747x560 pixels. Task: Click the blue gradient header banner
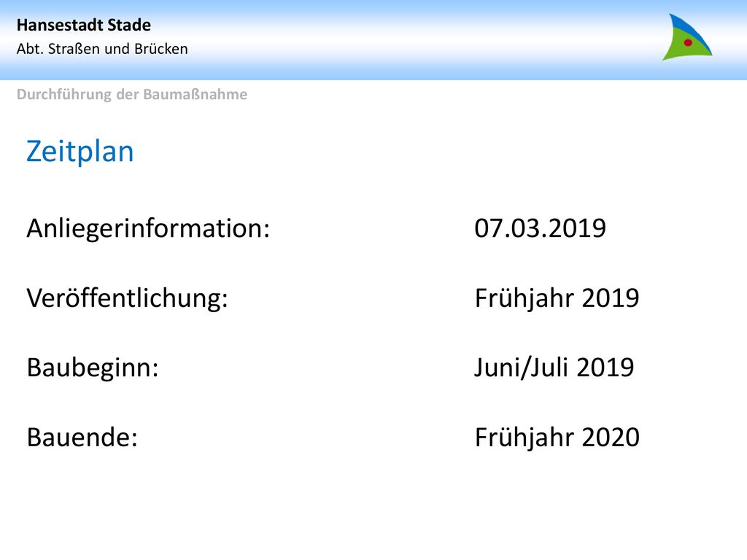[x=373, y=40]
